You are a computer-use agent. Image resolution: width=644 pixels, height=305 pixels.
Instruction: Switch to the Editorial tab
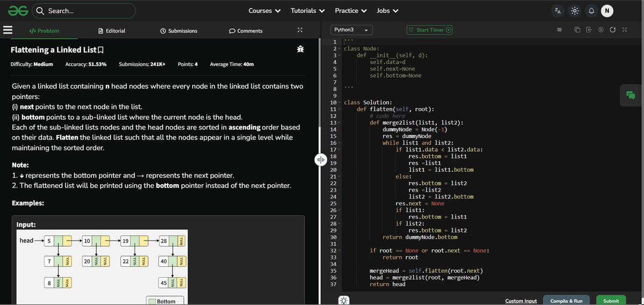(x=112, y=31)
